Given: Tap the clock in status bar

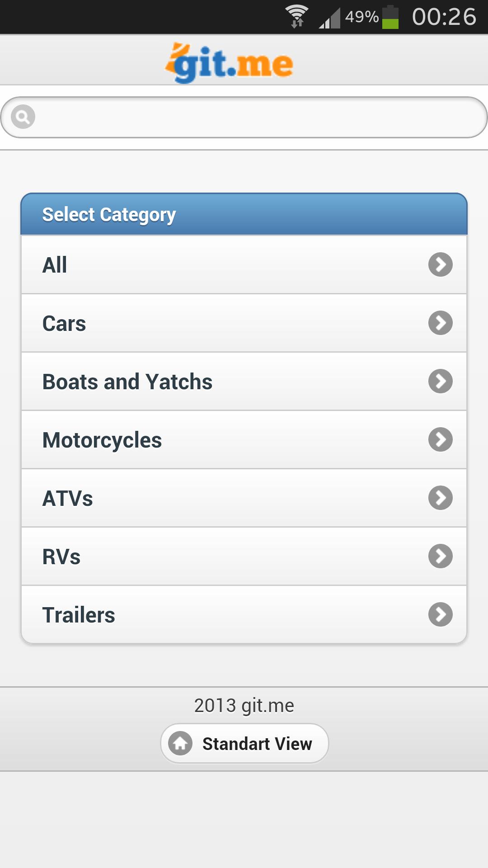Looking at the screenshot, I should click(444, 17).
